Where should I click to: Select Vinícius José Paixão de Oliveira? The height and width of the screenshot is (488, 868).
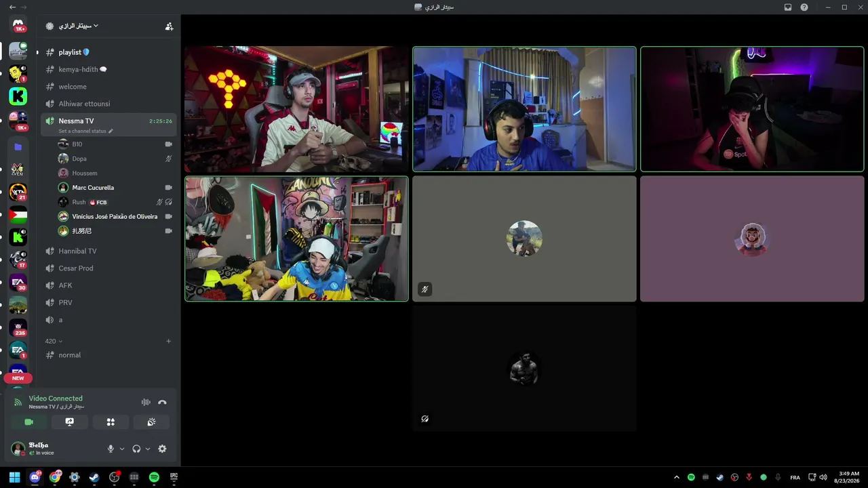click(x=115, y=216)
